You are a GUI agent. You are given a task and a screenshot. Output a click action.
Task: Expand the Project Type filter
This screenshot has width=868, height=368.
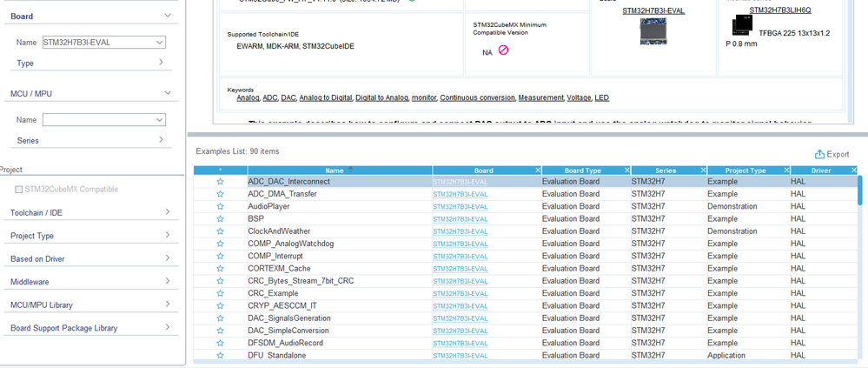167,236
